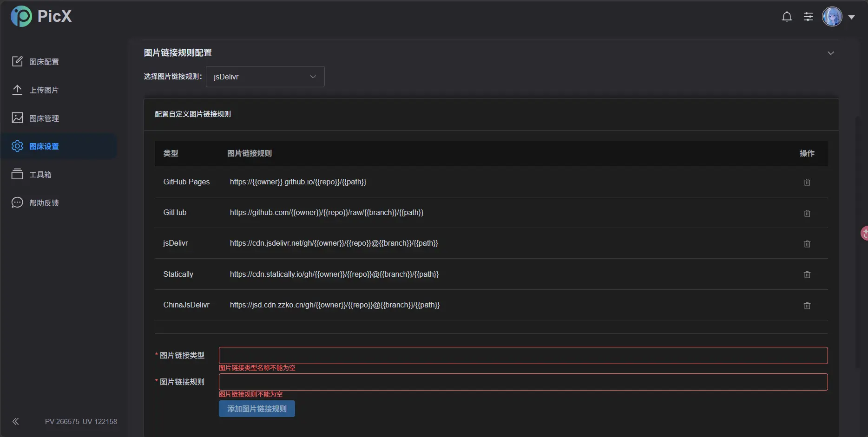Click the red floating icon at right edge

coord(864,233)
